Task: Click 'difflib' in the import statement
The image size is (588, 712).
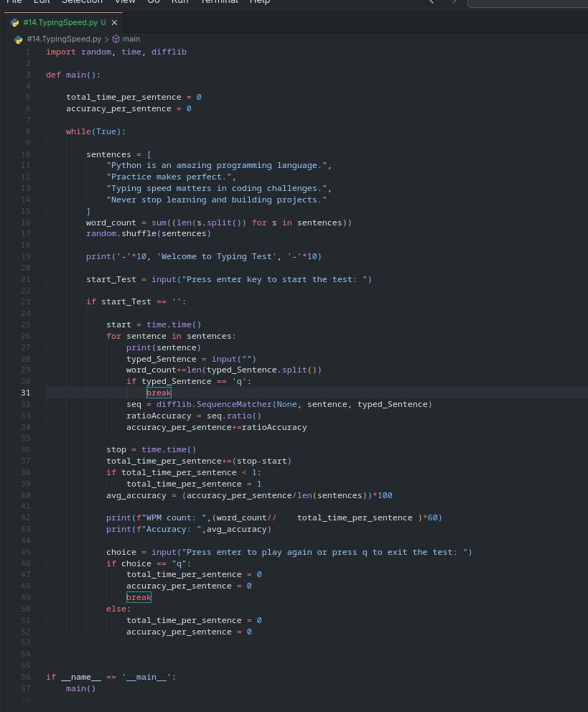Action: click(x=169, y=52)
